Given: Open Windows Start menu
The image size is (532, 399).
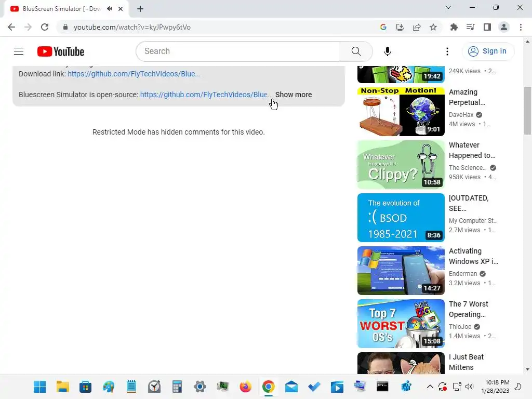Looking at the screenshot, I should [x=39, y=387].
